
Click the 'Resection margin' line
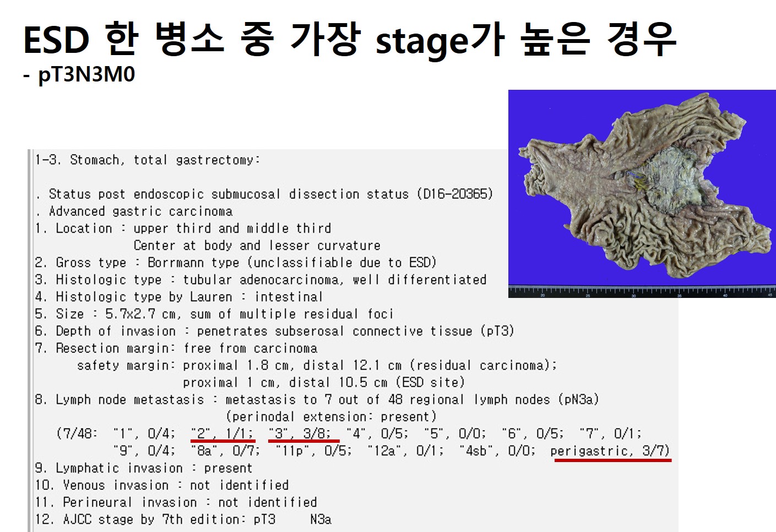point(176,348)
